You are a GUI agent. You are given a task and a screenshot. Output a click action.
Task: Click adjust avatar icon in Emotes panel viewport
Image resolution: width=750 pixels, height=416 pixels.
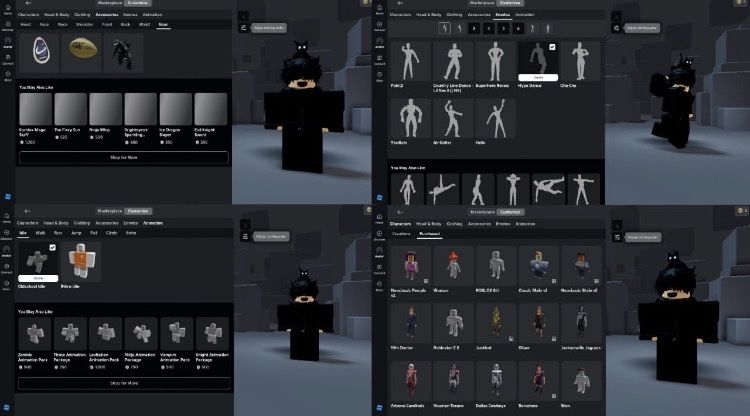(x=616, y=28)
